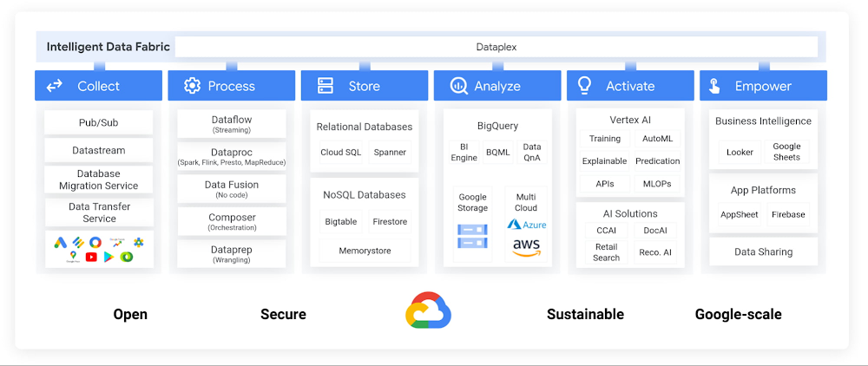Click the Relational Databases heading
868x366 pixels.
pos(365,127)
